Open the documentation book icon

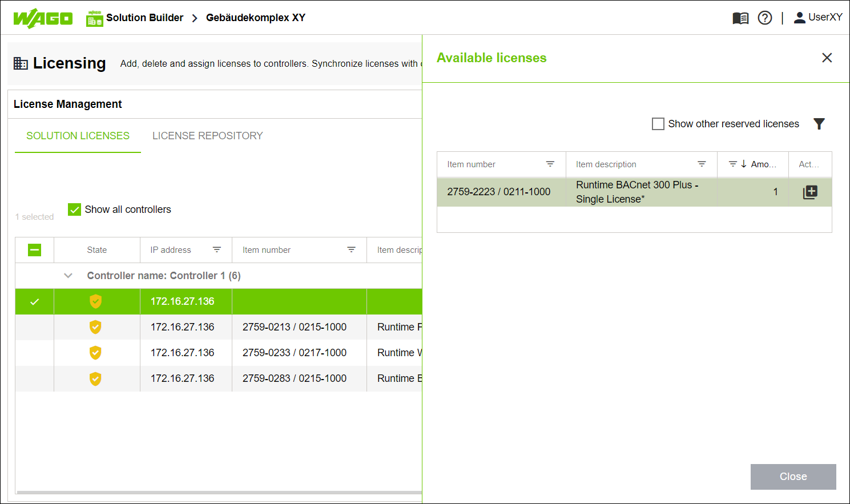click(x=740, y=18)
